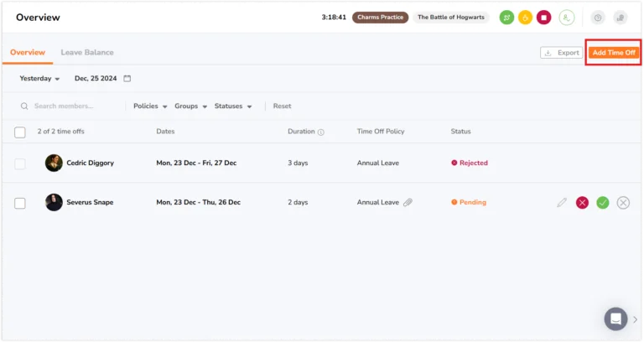Click the yellow break timer icon
The image size is (644, 342).
point(525,18)
